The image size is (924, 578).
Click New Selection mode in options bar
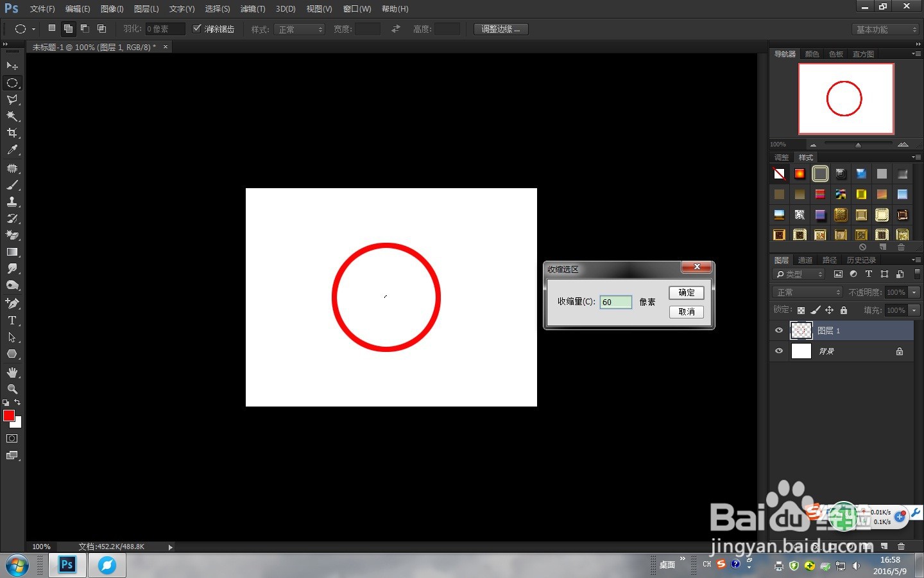coord(52,28)
